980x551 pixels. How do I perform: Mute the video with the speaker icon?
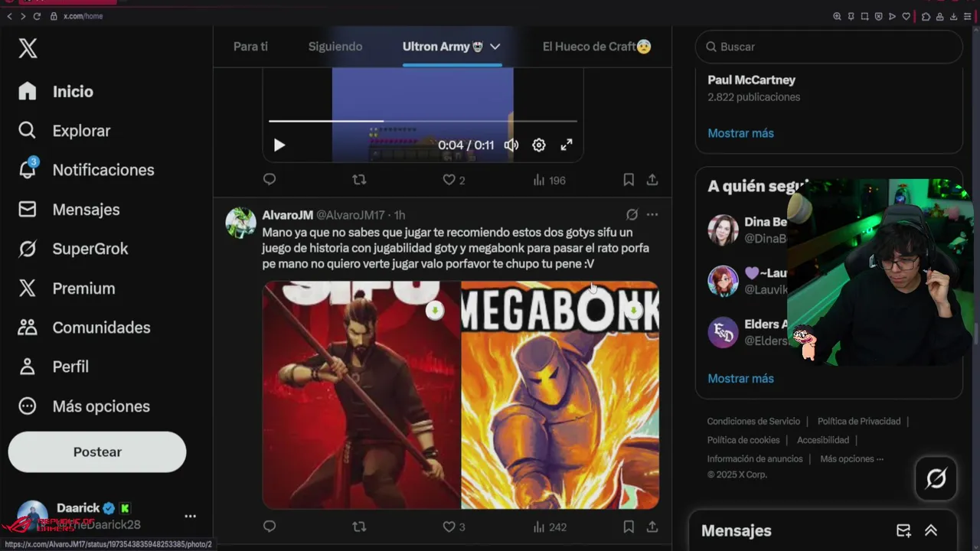[511, 145]
